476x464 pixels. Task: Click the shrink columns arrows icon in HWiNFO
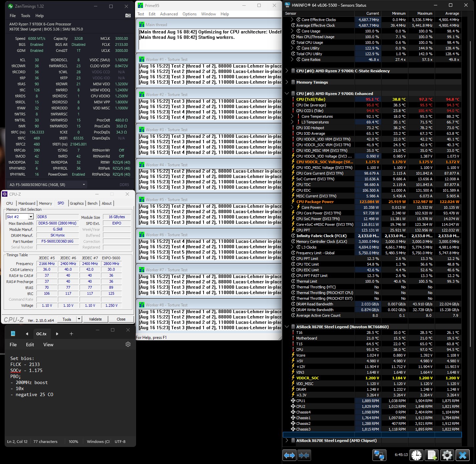pos(304,455)
